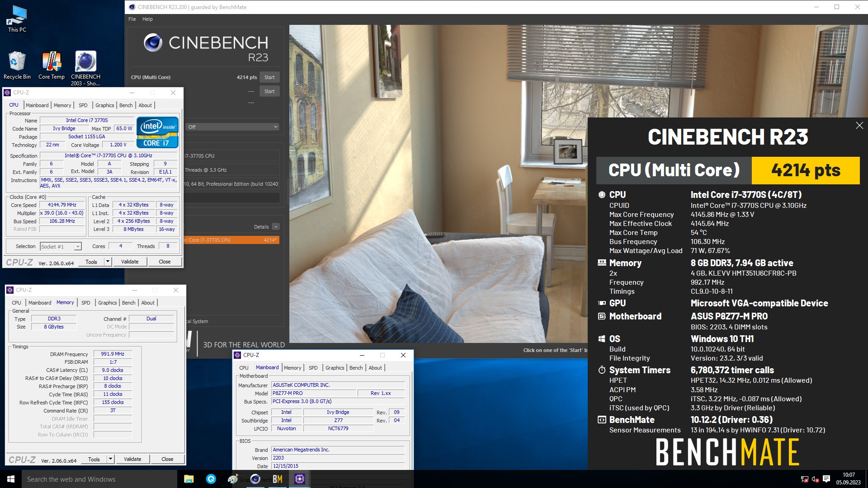The width and height of the screenshot is (868, 488).
Task: Click the taskbar clock showing 10:07
Action: click(848, 479)
